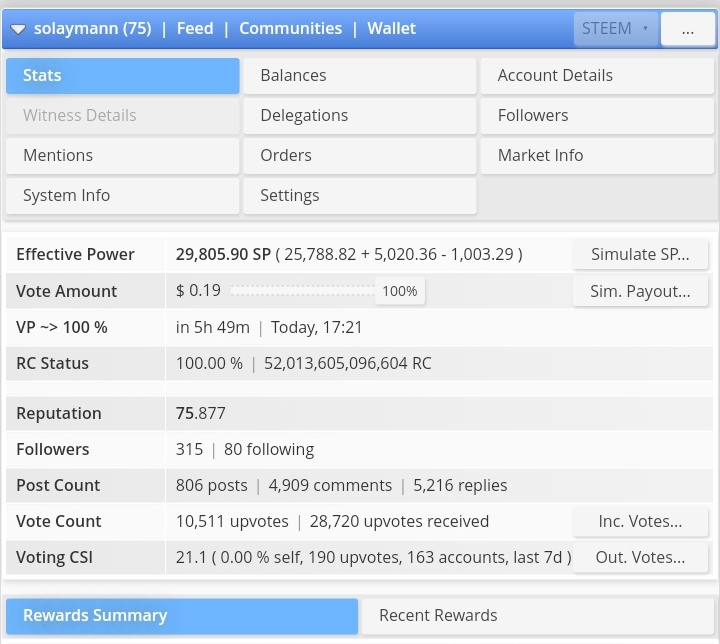Open the Inc. Votes... button
Image resolution: width=720 pixels, height=644 pixels.
tap(640, 521)
